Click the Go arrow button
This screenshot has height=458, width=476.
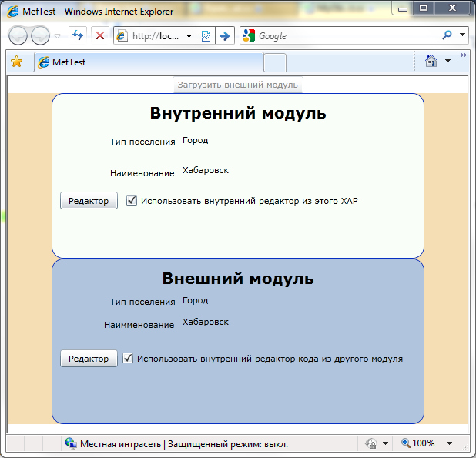(x=225, y=35)
